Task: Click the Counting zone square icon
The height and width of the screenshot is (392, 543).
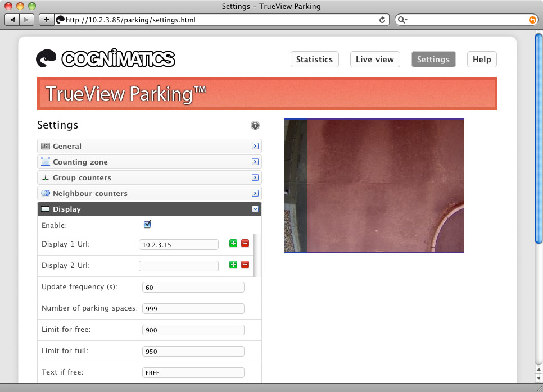Action: click(46, 162)
